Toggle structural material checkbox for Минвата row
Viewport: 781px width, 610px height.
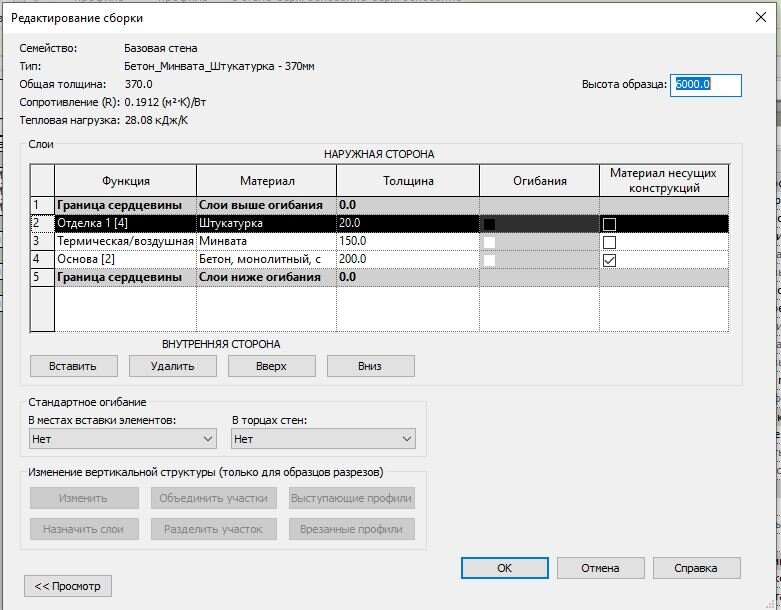click(x=609, y=242)
